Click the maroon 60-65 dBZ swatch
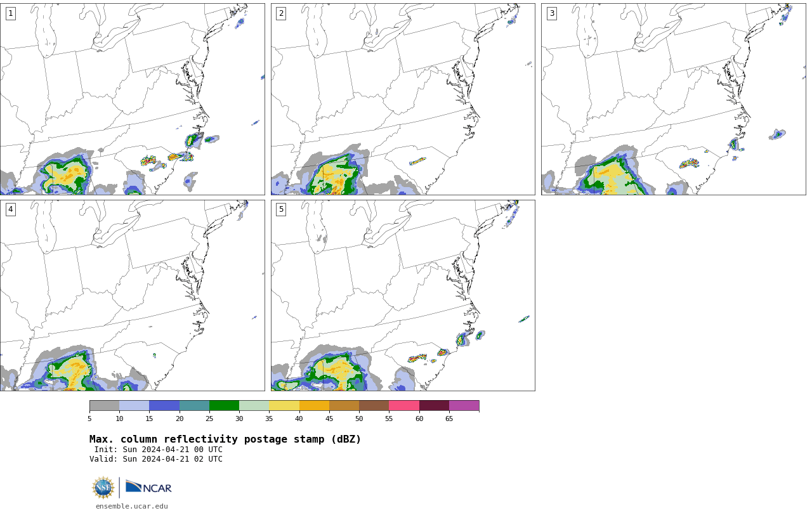This screenshot has width=812, height=513. point(434,406)
